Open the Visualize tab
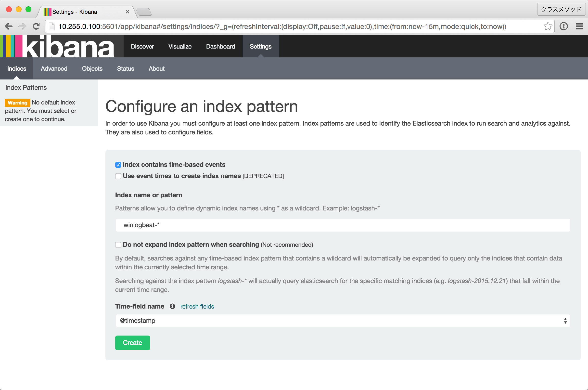Image resolution: width=588 pixels, height=390 pixels. (x=180, y=47)
